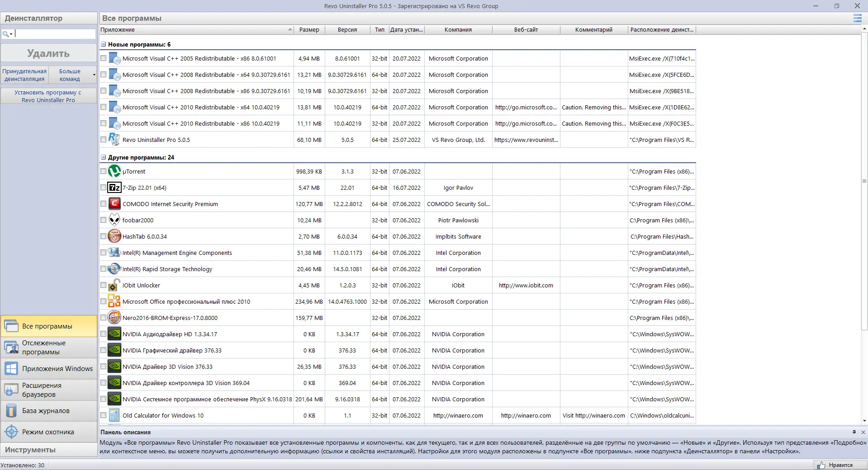Click the Удалить button
This screenshot has width=868, height=470.
(x=48, y=53)
